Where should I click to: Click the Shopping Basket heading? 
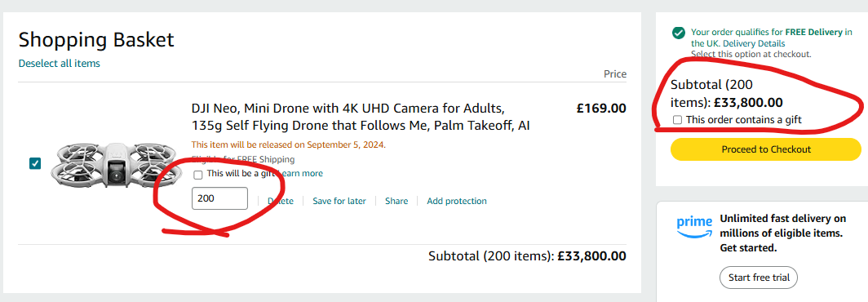click(x=96, y=40)
